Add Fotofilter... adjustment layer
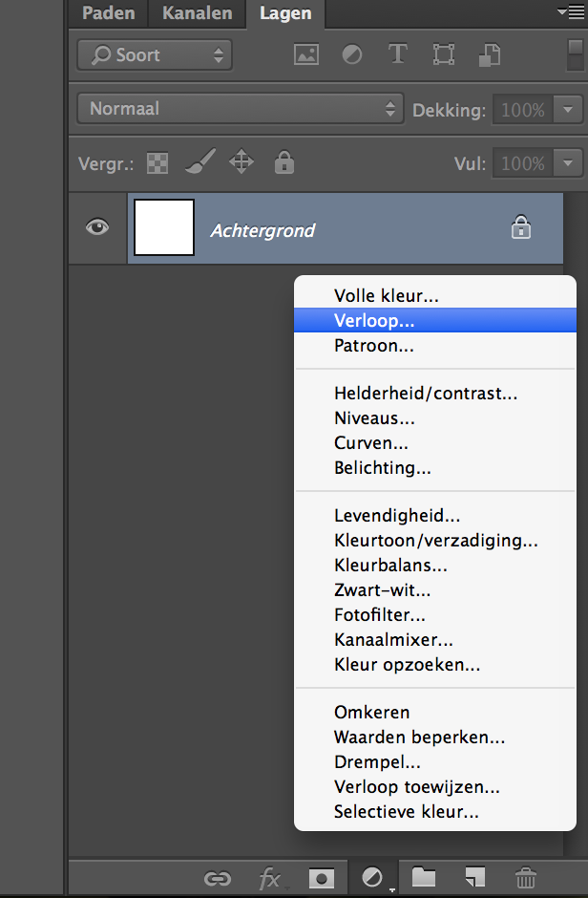This screenshot has height=898, width=588. point(434,614)
